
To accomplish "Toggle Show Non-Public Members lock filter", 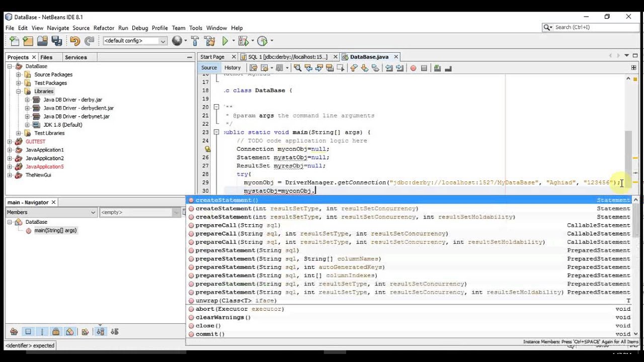I will 56,332.
